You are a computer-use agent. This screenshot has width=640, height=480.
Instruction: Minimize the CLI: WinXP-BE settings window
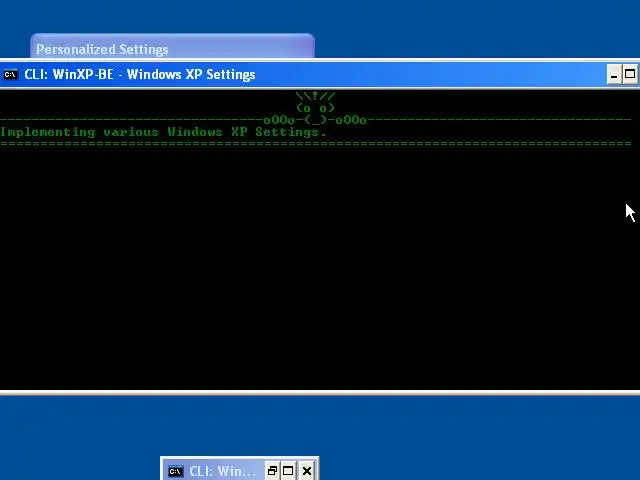coord(614,74)
